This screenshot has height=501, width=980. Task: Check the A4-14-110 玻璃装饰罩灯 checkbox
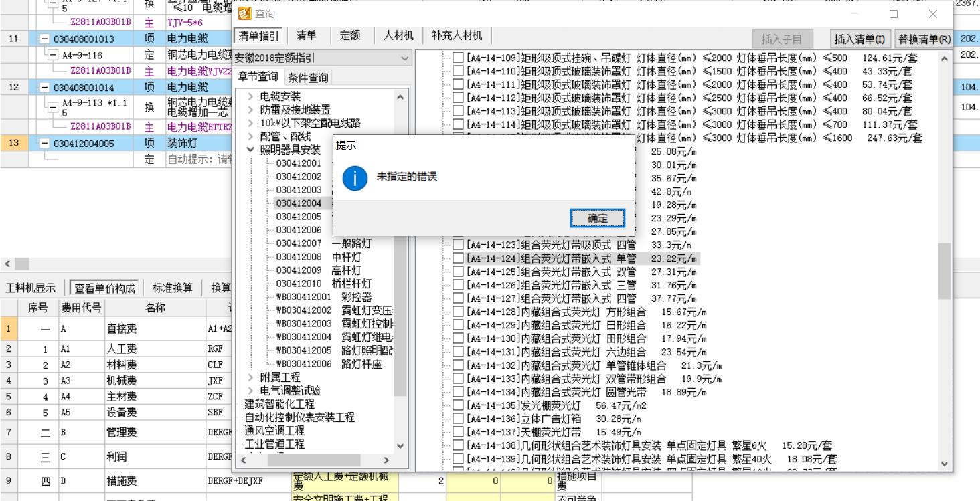click(458, 72)
